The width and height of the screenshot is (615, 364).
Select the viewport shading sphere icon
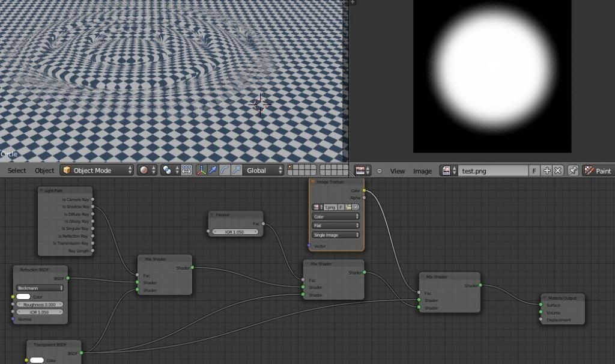pos(145,171)
